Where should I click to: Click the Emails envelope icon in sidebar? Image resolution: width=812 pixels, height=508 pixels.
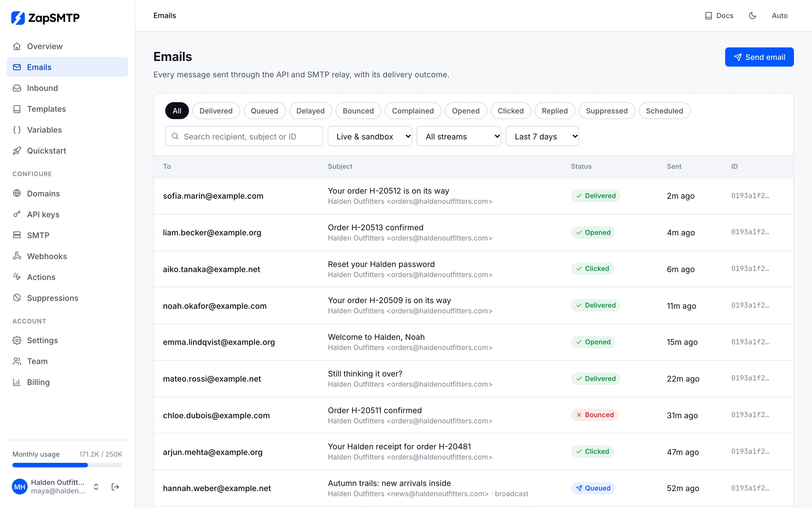click(17, 67)
